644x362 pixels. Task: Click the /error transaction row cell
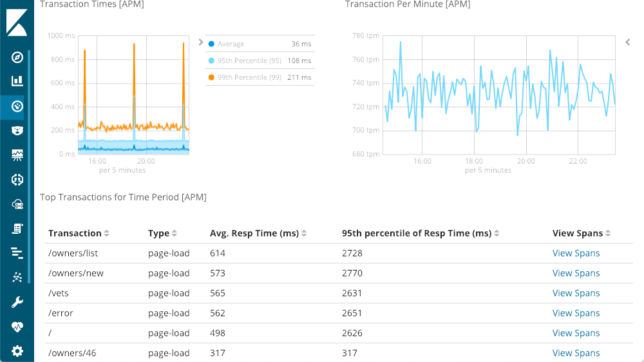[x=61, y=313]
